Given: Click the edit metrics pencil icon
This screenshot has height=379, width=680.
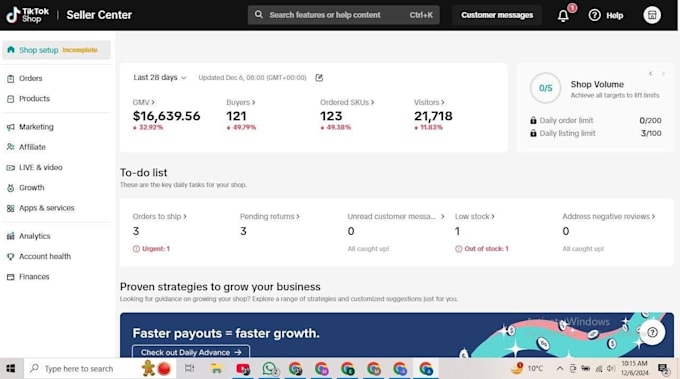Looking at the screenshot, I should click(x=319, y=78).
